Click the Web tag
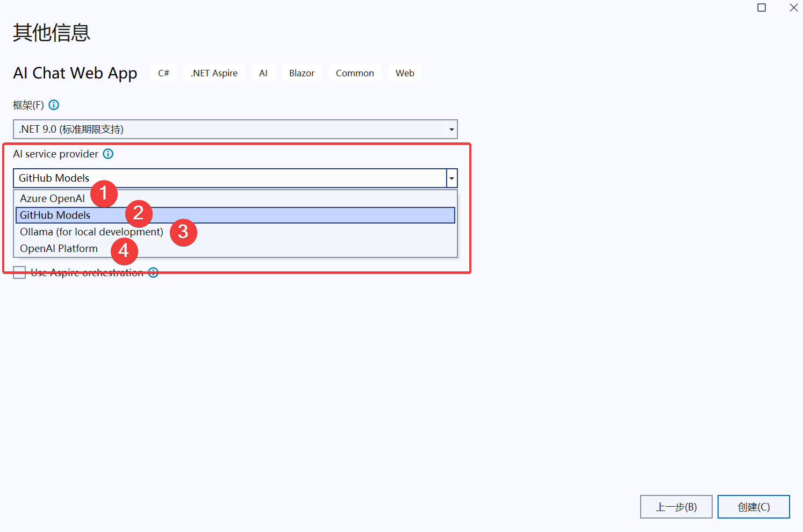Screen dimensions: 803x532 click(405, 73)
